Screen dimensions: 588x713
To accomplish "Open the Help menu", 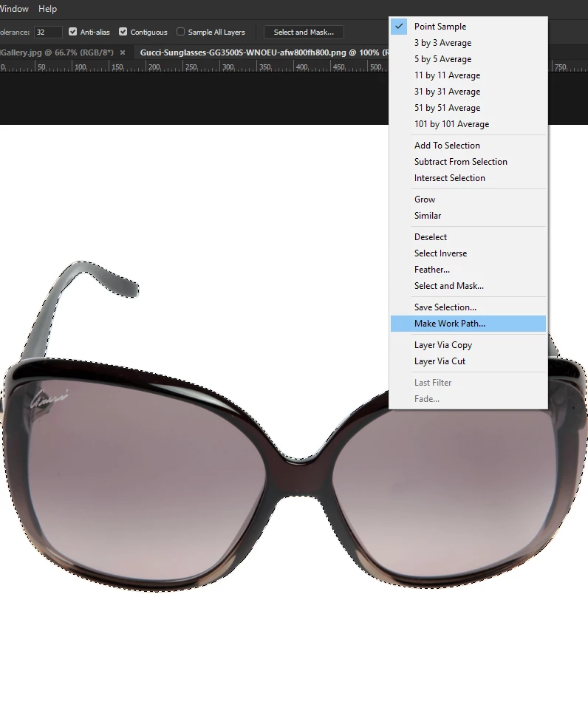I will pyautogui.click(x=47, y=9).
